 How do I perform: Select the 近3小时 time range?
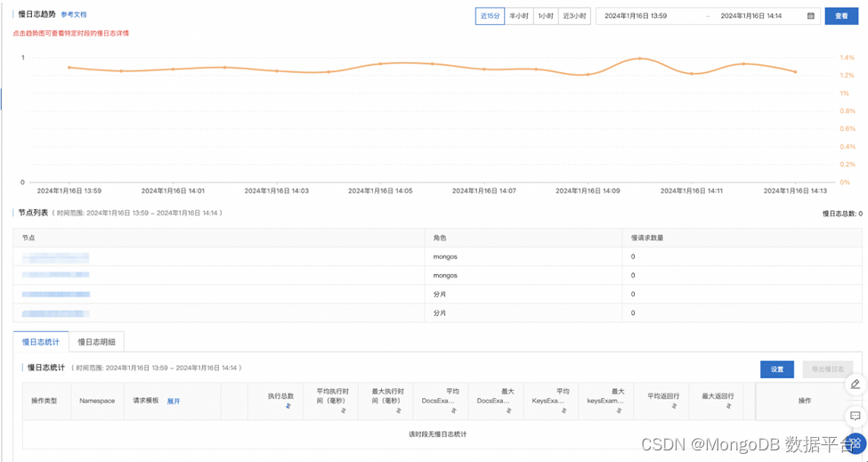click(x=574, y=16)
